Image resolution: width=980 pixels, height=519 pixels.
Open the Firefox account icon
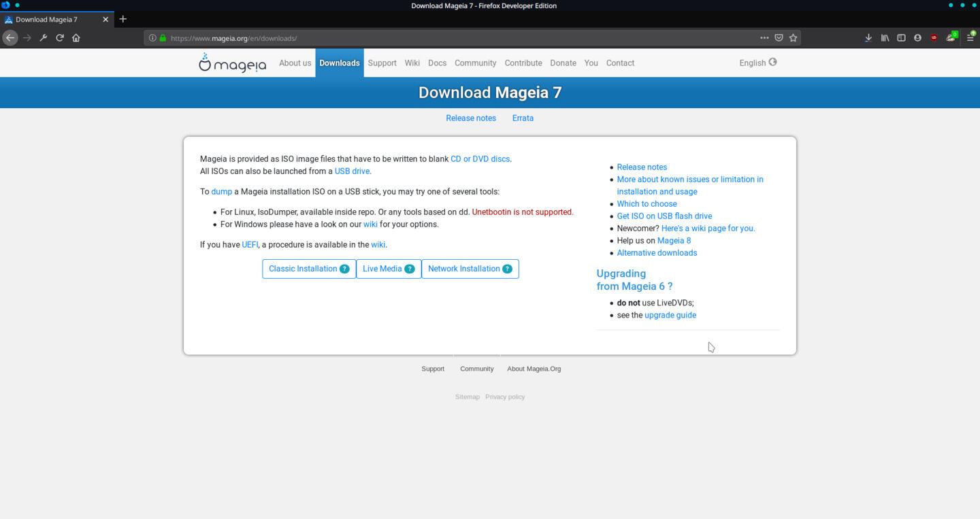point(917,38)
